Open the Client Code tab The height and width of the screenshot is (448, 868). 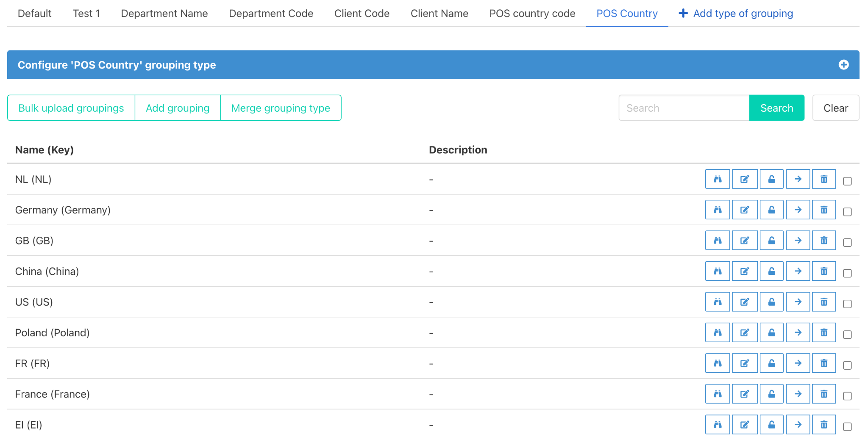click(x=362, y=14)
